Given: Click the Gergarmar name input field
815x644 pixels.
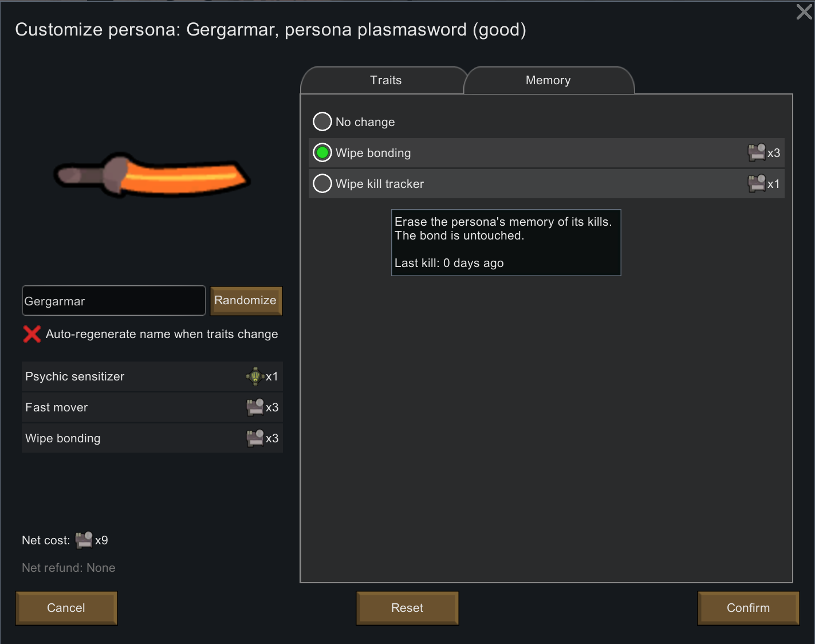Looking at the screenshot, I should (113, 301).
